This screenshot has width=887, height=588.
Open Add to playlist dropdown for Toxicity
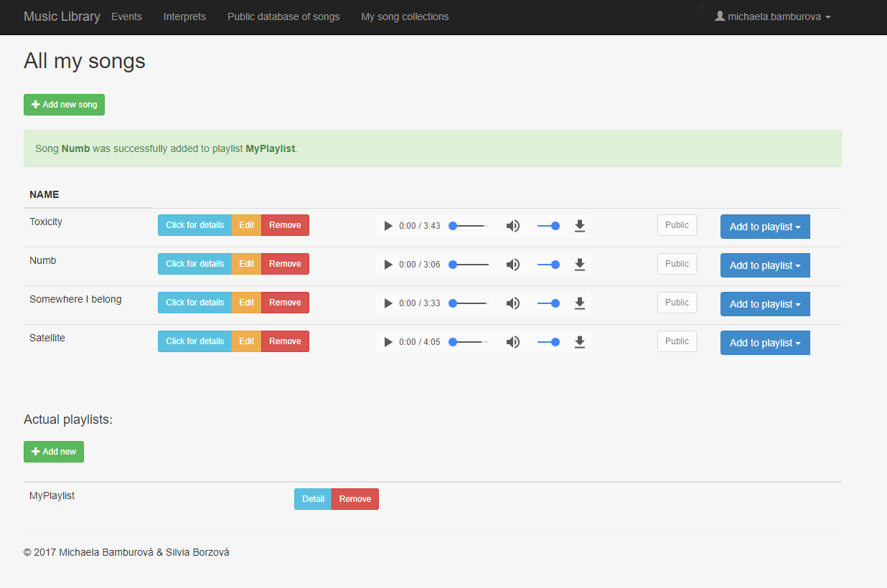[x=765, y=227]
